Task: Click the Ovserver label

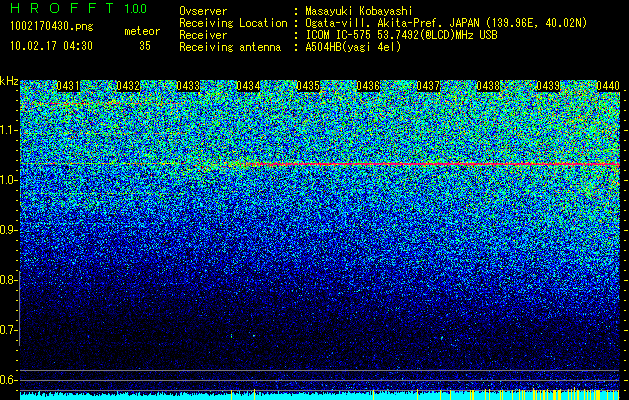Action: [203, 11]
